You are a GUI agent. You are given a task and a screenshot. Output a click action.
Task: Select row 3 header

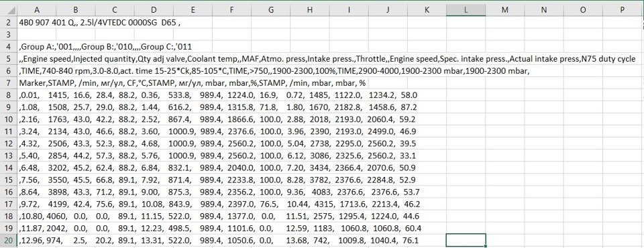point(8,34)
